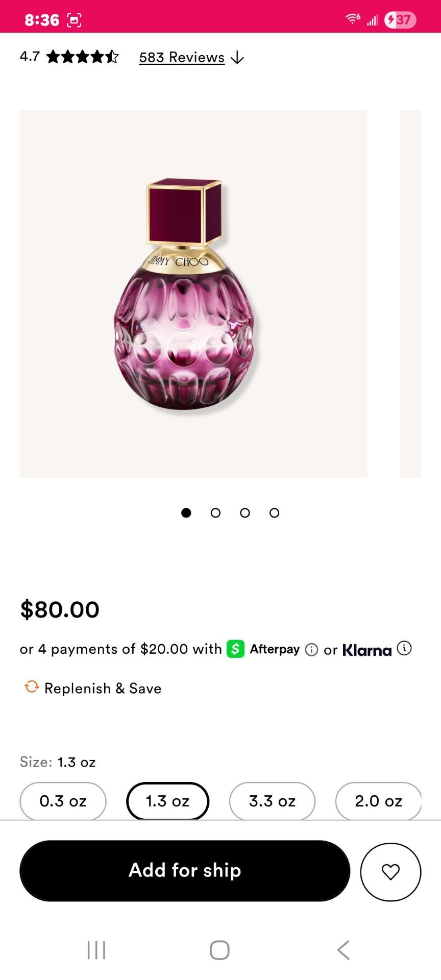Viewport: 441px width, 980px height.
Task: Tap the heart wishlist icon
Action: click(390, 872)
